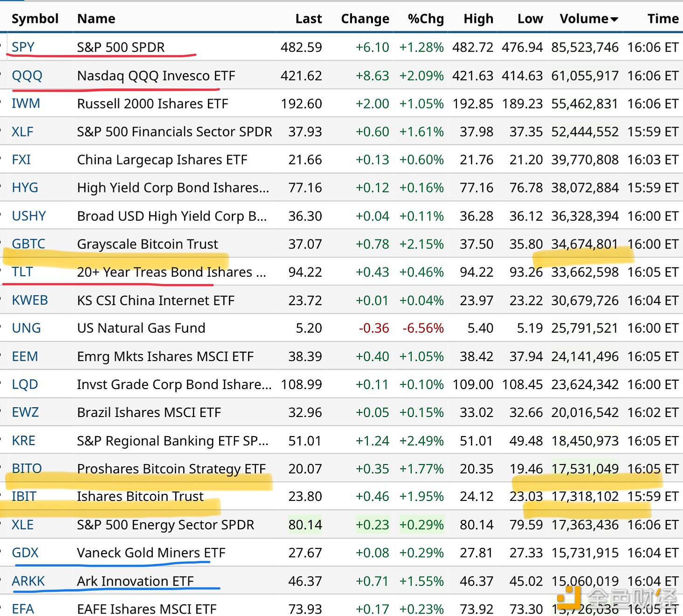The image size is (683, 616).
Task: Open the UNG symbol link
Action: click(26, 328)
